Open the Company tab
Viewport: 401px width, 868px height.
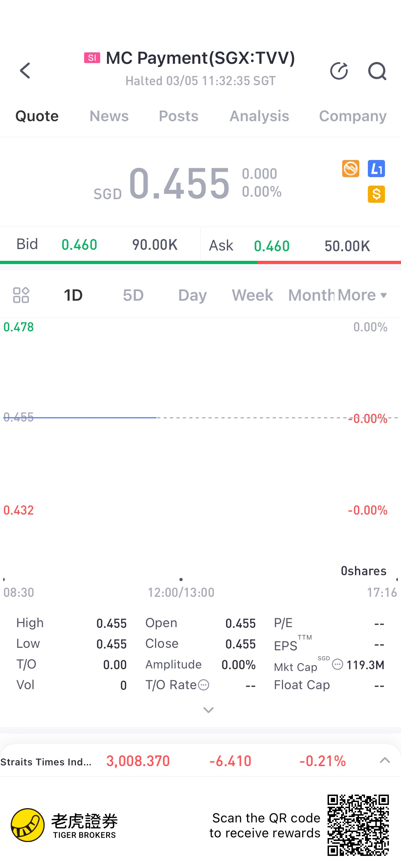[353, 116]
